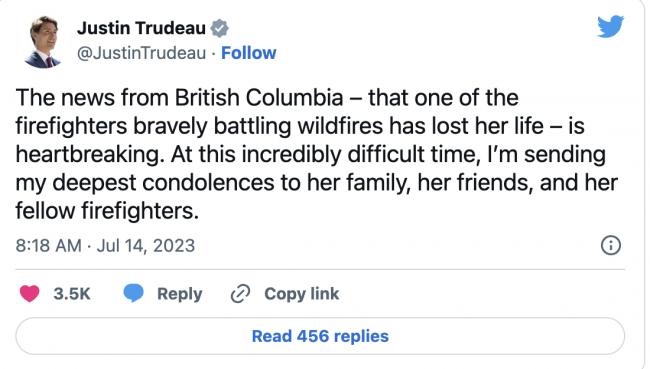The height and width of the screenshot is (369, 650).
Task: Choose the Copy link text
Action: coord(301,294)
